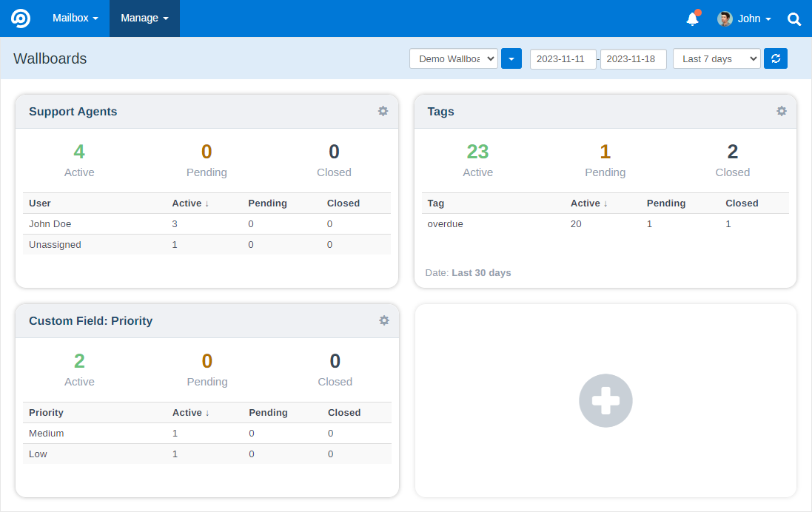Add a new widget with plus icon

point(605,401)
